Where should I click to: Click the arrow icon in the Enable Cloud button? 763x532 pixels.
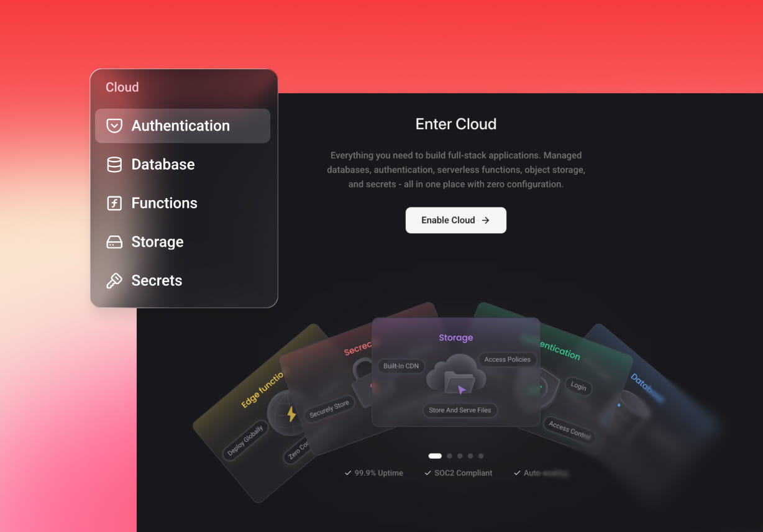(486, 220)
